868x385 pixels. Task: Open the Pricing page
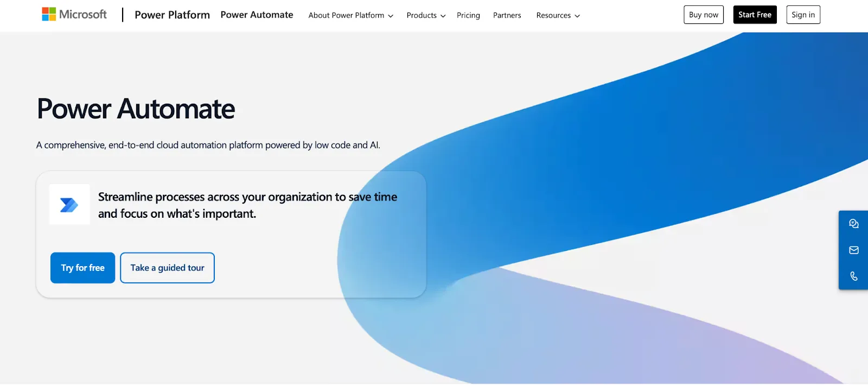(468, 15)
